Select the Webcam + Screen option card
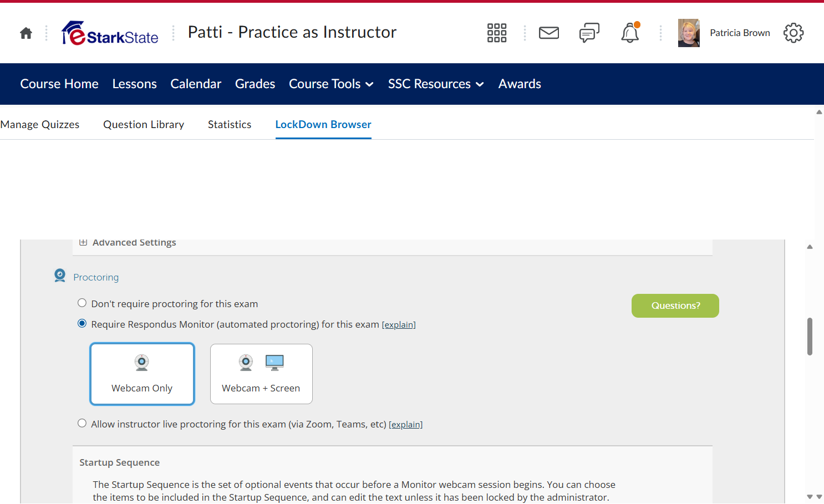Viewport: 824px width, 504px height. point(261,374)
